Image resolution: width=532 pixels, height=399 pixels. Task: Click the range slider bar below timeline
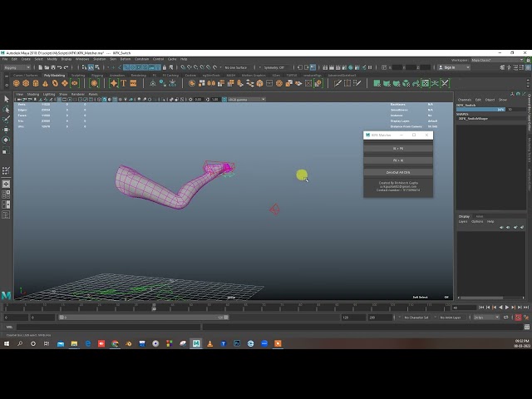tap(144, 318)
